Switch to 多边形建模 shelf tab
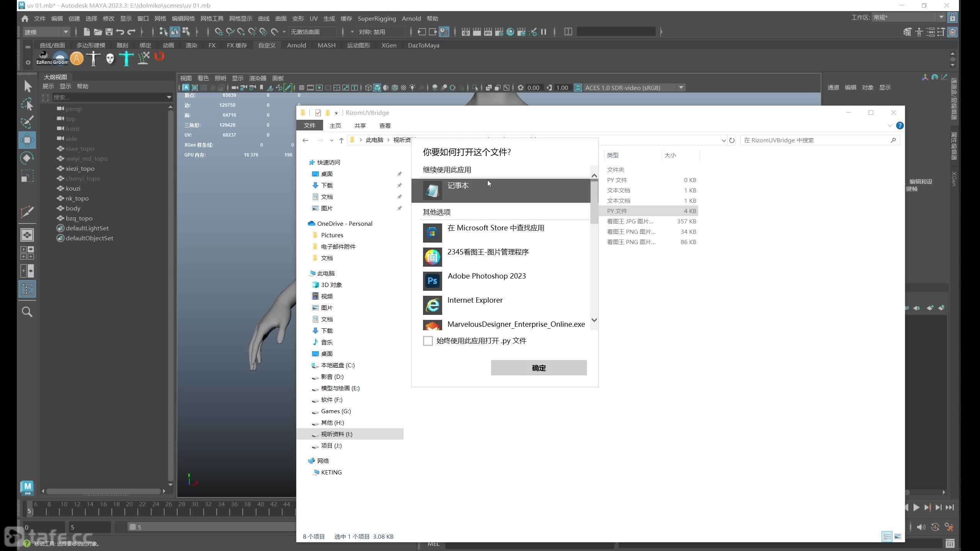Viewport: 980px width, 551px height. 91,45
